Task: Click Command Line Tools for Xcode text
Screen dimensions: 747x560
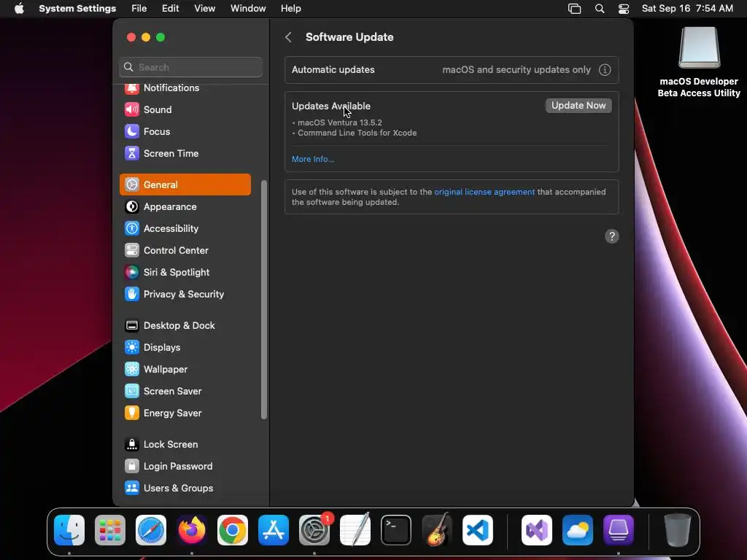Action: pyautogui.click(x=357, y=133)
